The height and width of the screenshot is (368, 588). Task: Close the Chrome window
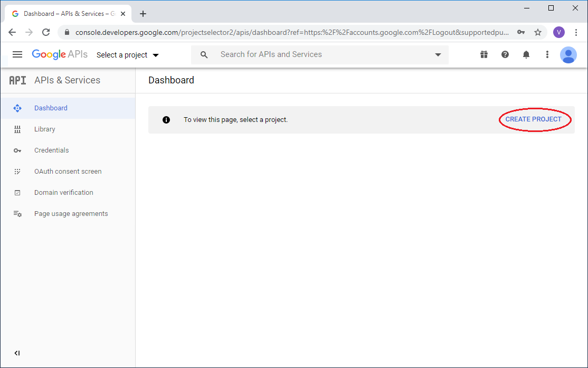[x=575, y=8]
